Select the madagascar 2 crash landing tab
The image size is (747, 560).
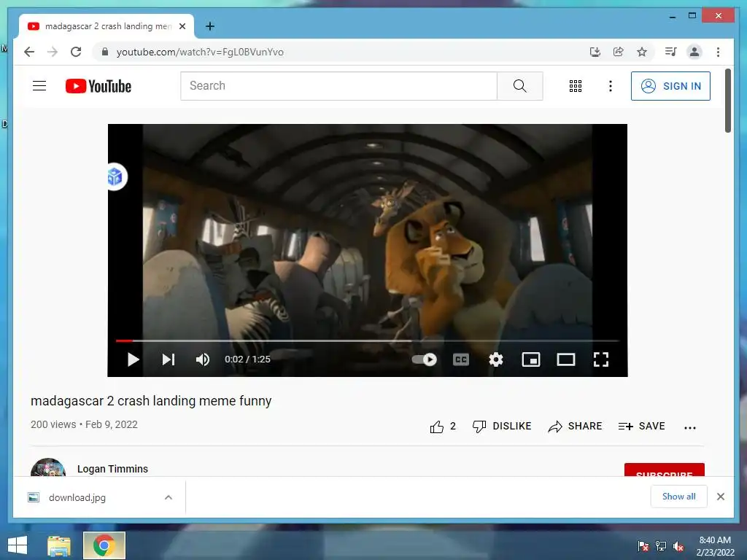[107, 26]
